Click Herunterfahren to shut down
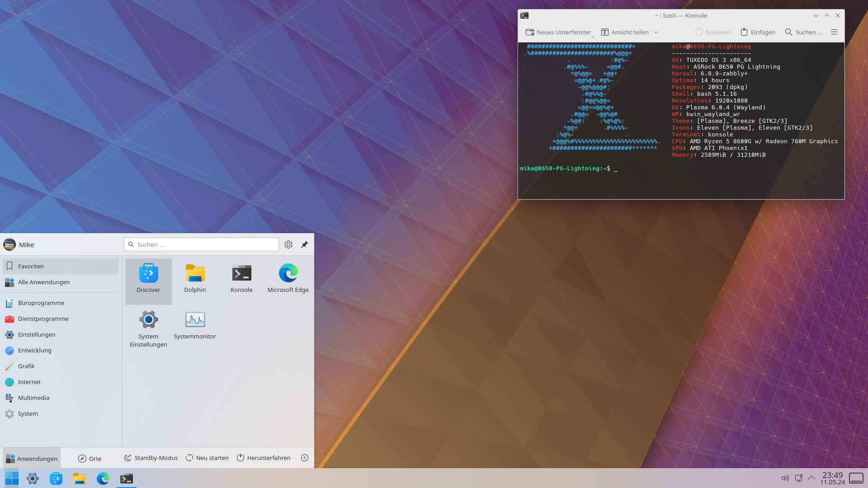868x488 pixels. pos(264,458)
